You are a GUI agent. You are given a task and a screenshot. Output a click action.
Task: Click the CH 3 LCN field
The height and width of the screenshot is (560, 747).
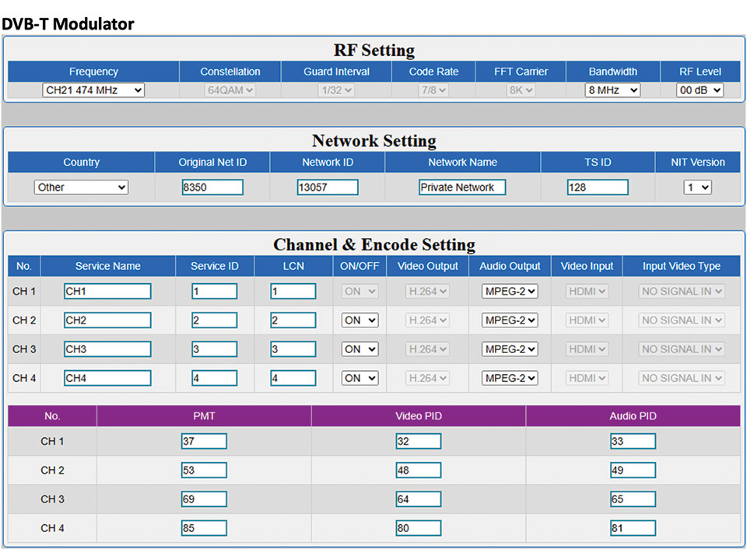coord(293,349)
